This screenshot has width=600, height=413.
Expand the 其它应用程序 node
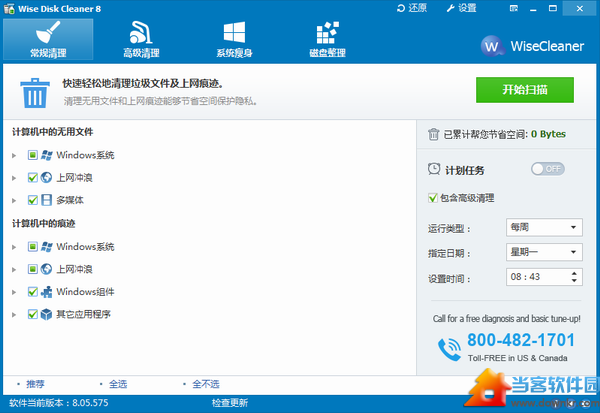pyautogui.click(x=14, y=315)
